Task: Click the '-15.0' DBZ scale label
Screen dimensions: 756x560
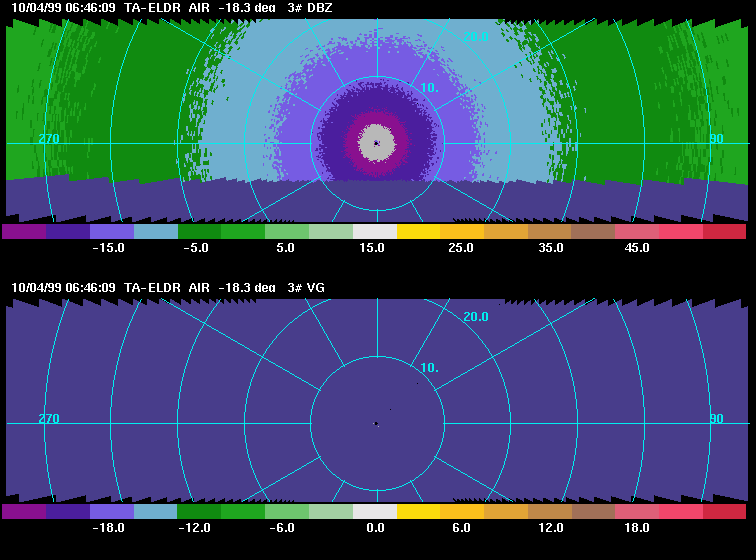Action: [x=108, y=248]
